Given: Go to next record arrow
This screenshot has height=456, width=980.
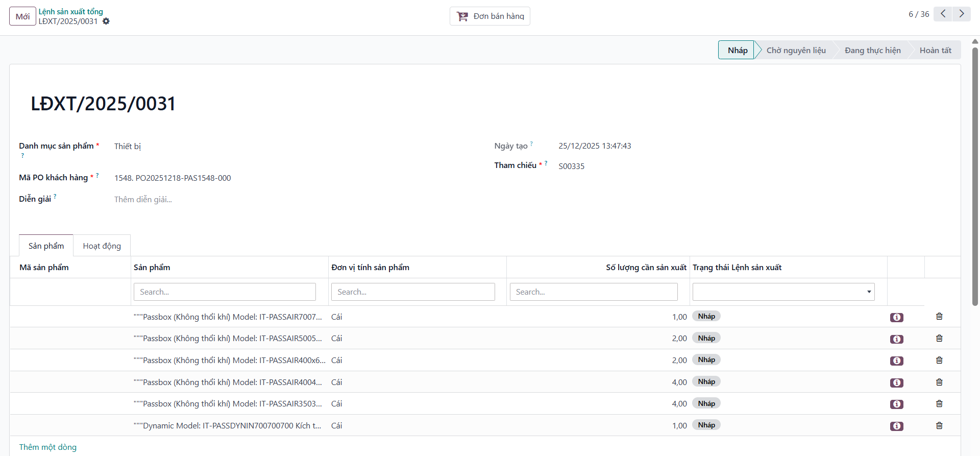Looking at the screenshot, I should [962, 14].
